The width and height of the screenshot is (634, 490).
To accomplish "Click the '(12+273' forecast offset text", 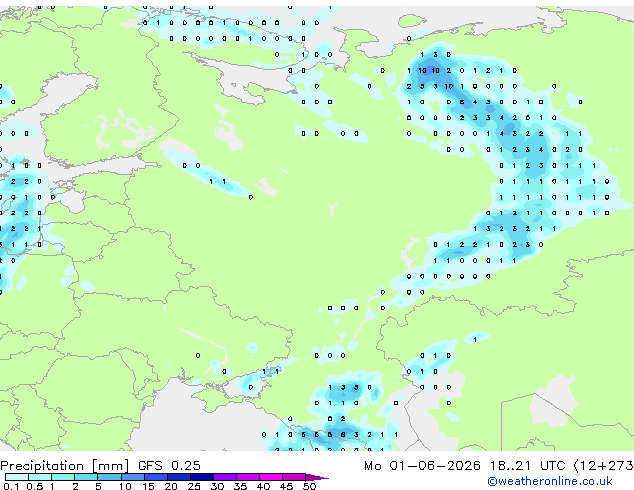I will pos(604,466).
